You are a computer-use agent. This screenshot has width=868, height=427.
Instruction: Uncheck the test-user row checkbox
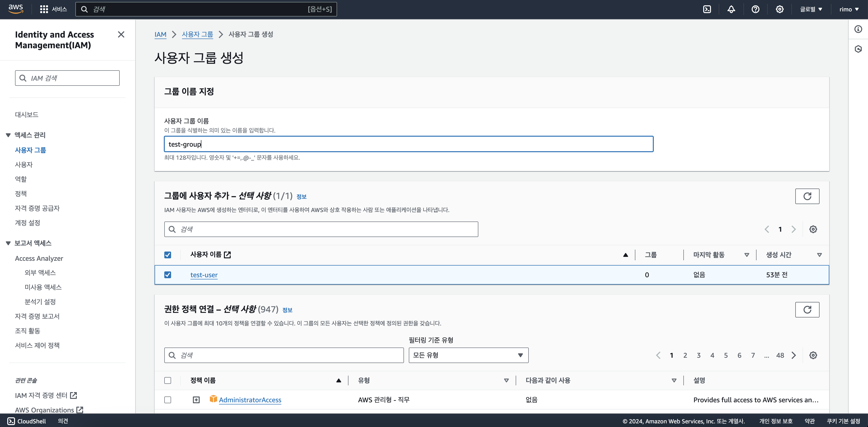coord(167,275)
